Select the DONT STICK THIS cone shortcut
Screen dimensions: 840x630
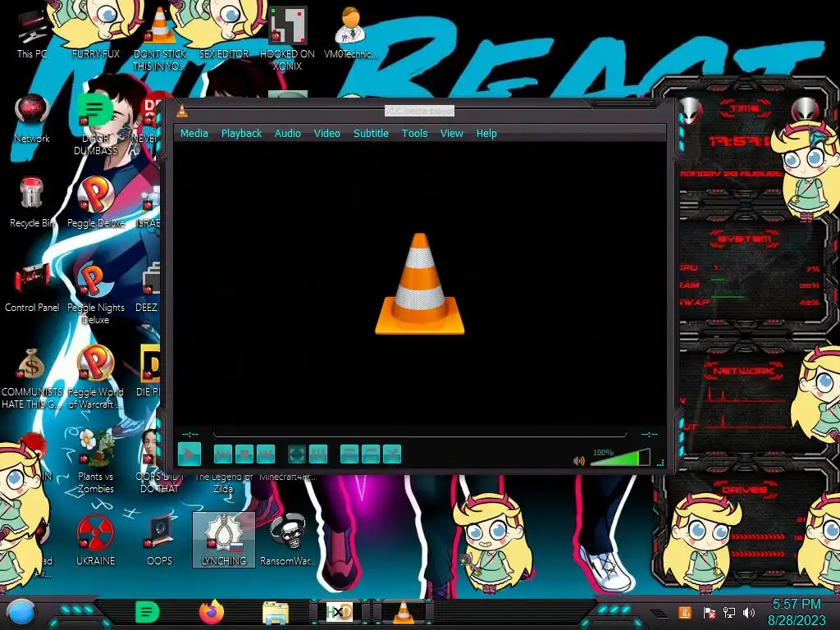tap(160, 39)
